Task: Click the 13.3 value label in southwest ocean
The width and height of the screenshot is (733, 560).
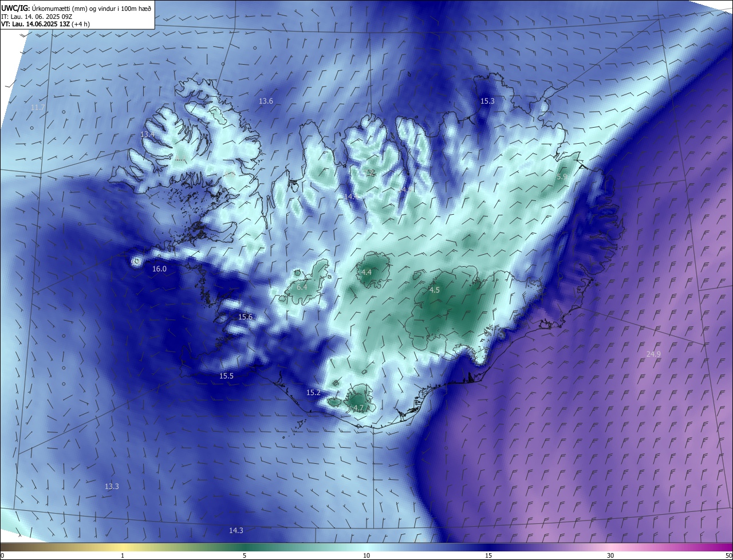Action: pos(112,487)
